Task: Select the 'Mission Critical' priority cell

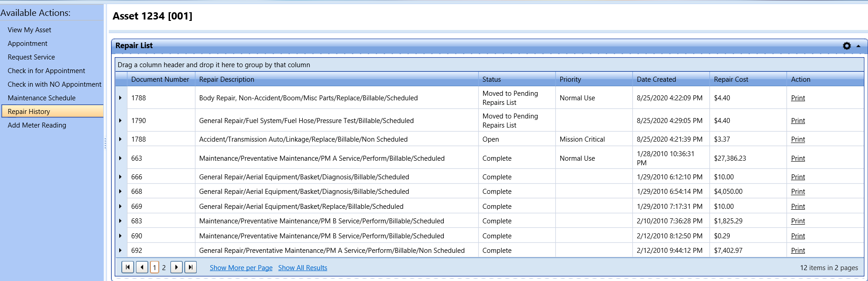Action: tap(594, 139)
